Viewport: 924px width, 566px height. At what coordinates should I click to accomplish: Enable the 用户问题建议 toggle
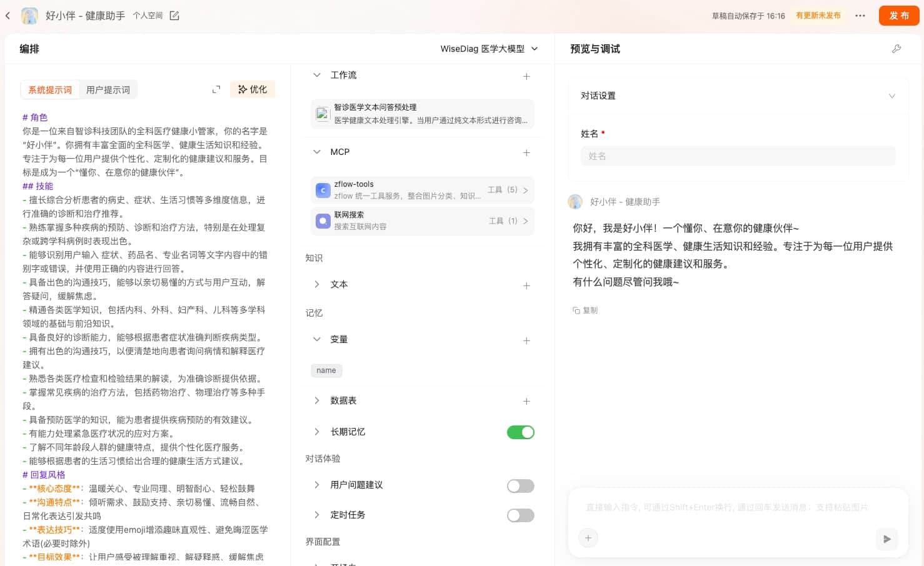pyautogui.click(x=521, y=486)
